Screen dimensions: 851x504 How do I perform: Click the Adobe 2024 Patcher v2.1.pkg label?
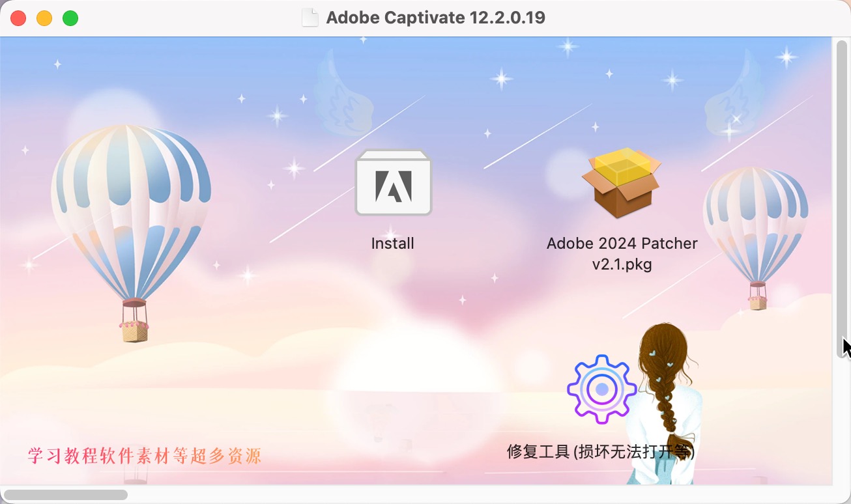pos(622,254)
